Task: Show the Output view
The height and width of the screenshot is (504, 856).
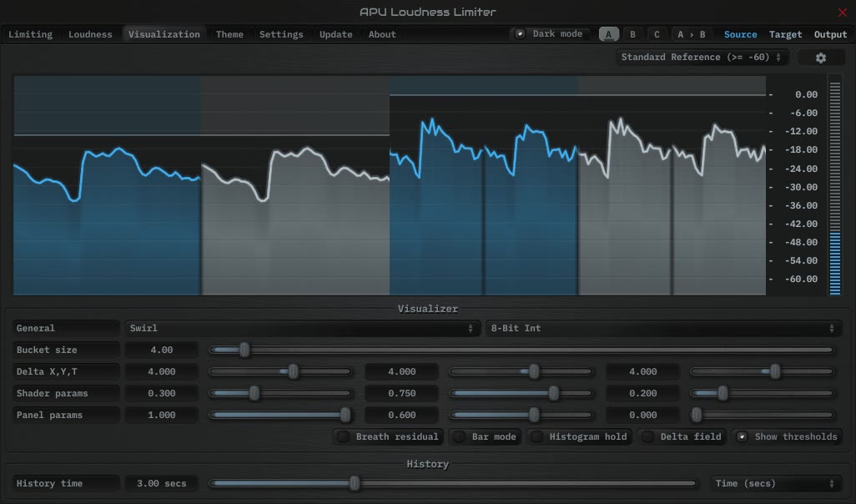Action: coord(830,34)
